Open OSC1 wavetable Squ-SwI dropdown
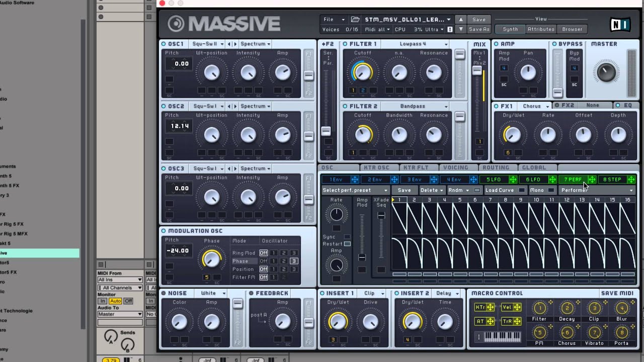This screenshot has height=362, width=644. point(208,44)
